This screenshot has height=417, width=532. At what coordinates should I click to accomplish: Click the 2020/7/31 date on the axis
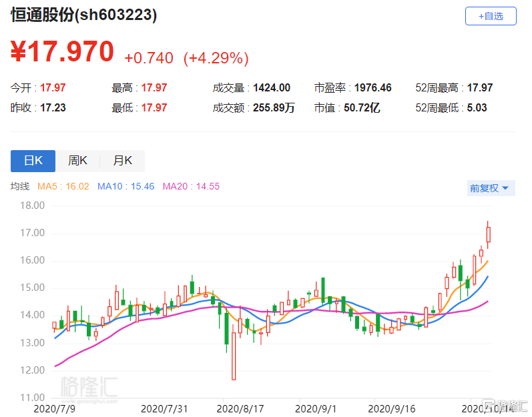point(164,409)
